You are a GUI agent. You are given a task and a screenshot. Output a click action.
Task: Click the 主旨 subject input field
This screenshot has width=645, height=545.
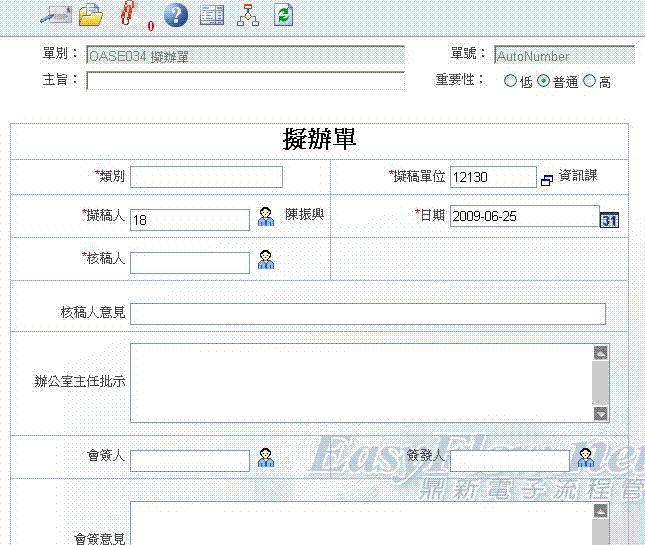(x=245, y=81)
